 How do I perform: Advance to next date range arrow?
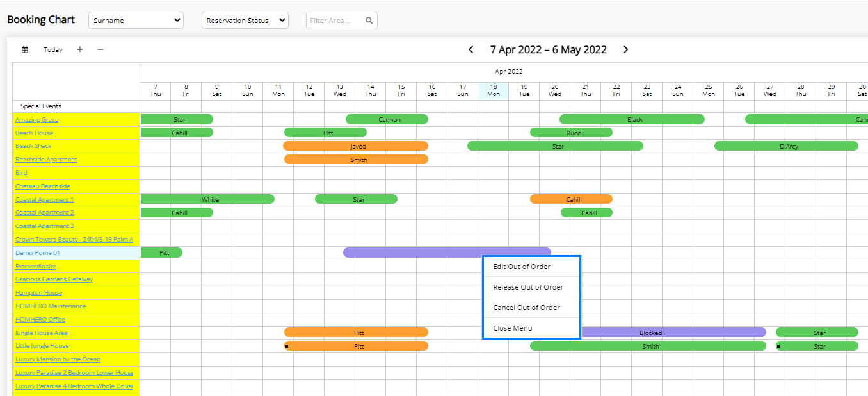point(626,49)
